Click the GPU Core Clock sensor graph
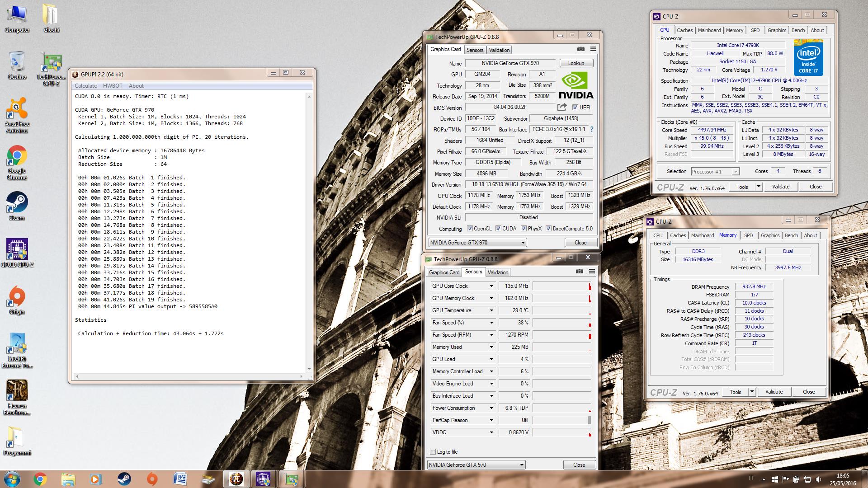This screenshot has width=868, height=488. tap(561, 286)
